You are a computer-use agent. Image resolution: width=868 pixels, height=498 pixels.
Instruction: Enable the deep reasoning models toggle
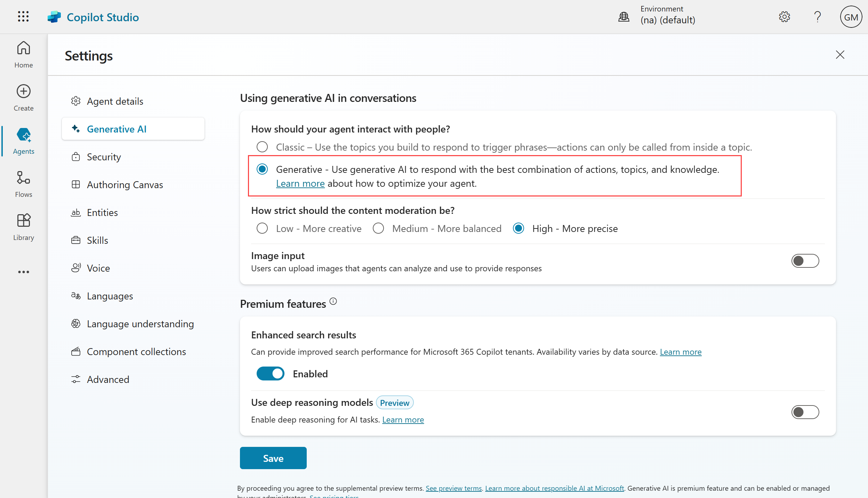click(x=805, y=412)
